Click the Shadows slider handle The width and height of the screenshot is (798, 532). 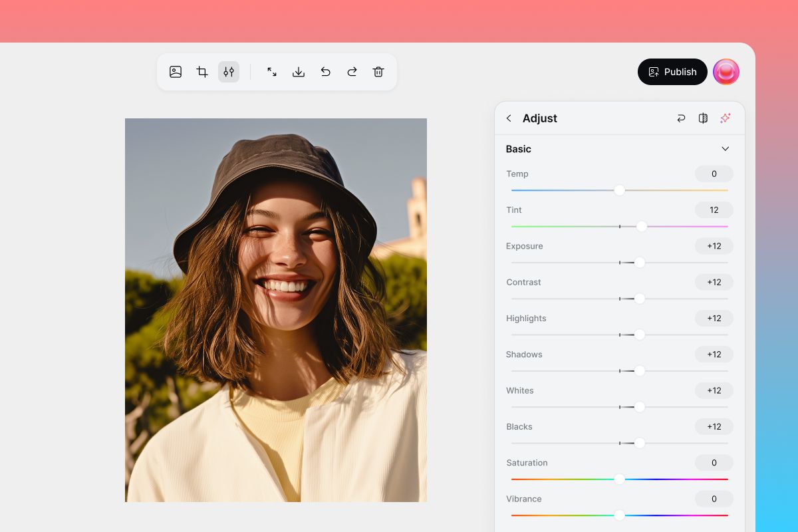coord(640,371)
